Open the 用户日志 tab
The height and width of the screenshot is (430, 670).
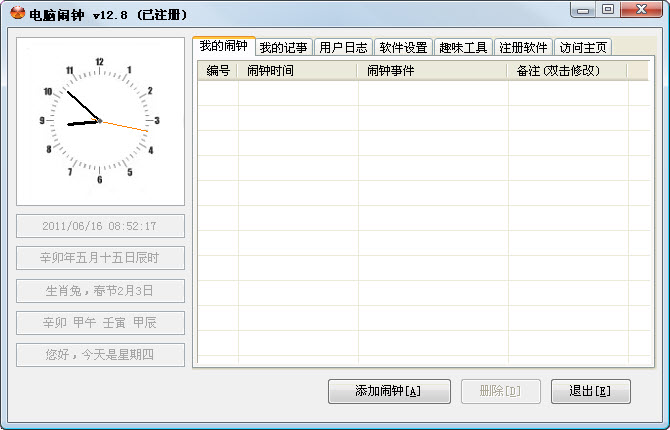pos(343,47)
